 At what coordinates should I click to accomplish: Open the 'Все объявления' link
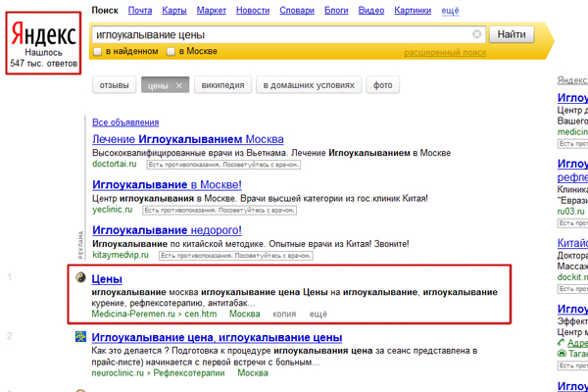point(125,122)
